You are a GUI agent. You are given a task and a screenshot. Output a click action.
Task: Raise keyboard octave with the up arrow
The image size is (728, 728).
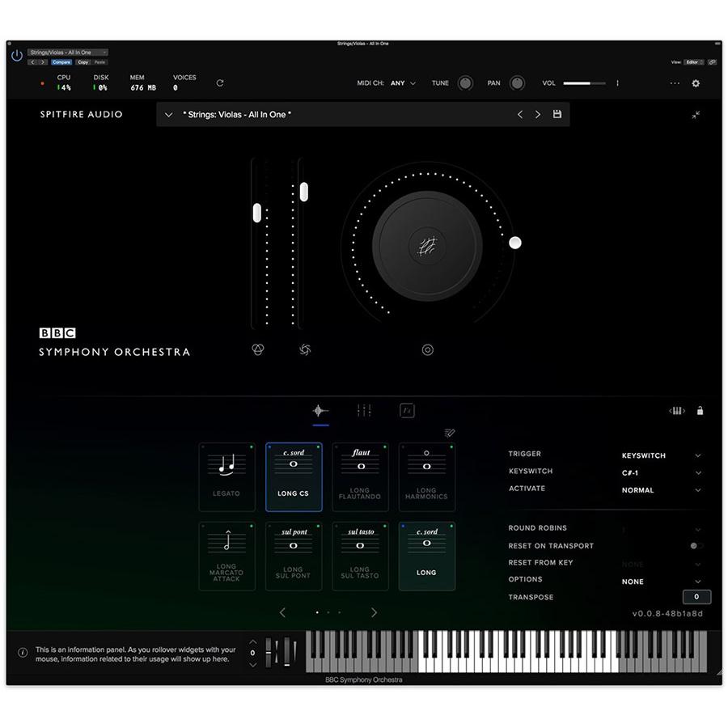pos(252,642)
